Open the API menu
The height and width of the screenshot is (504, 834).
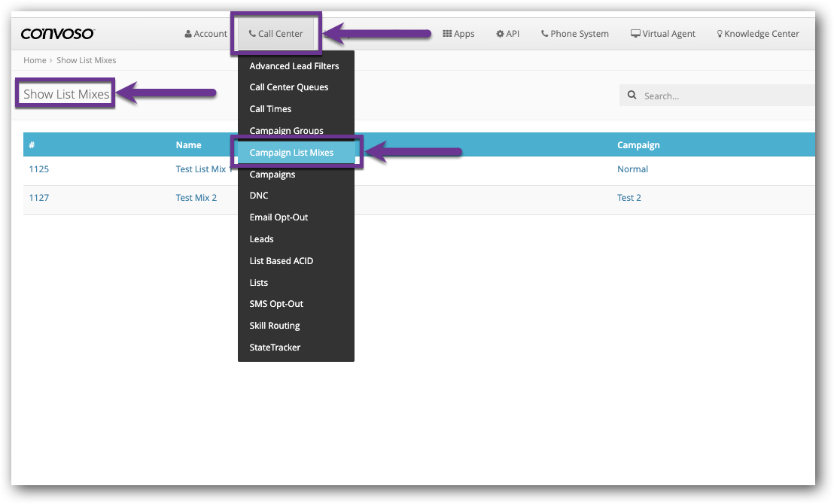tap(507, 34)
